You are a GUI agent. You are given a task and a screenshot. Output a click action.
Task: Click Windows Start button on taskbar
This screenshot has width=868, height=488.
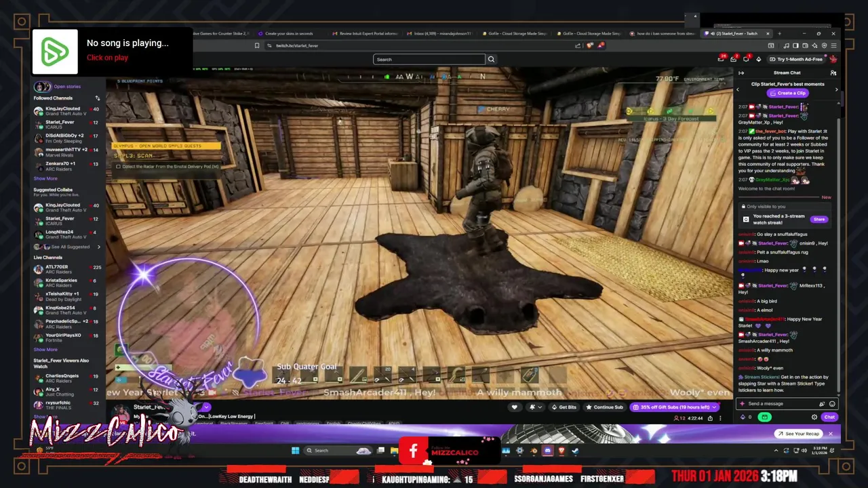(x=295, y=451)
